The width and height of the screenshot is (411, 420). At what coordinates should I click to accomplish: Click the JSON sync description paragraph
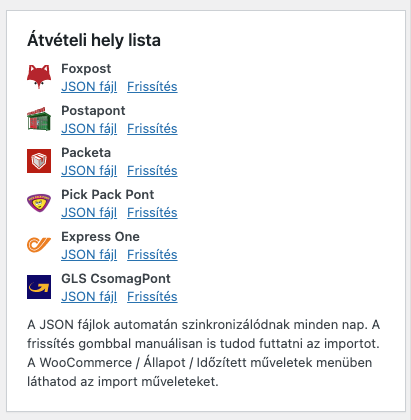pos(204,353)
